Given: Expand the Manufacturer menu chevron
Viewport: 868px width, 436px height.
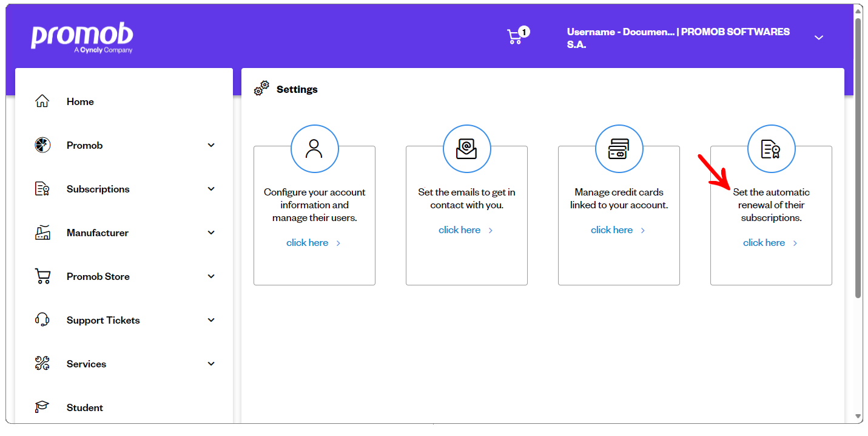Looking at the screenshot, I should (x=211, y=233).
